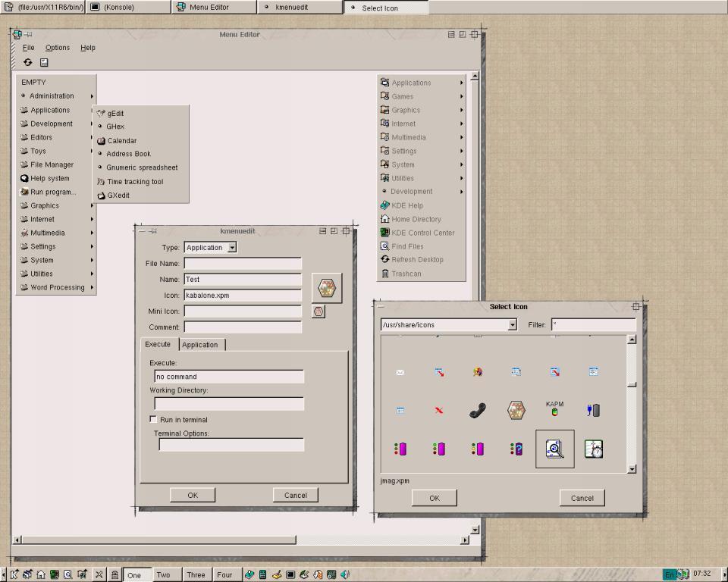
Task: Switch to virtual desktop Two in panel
Action: point(163,574)
